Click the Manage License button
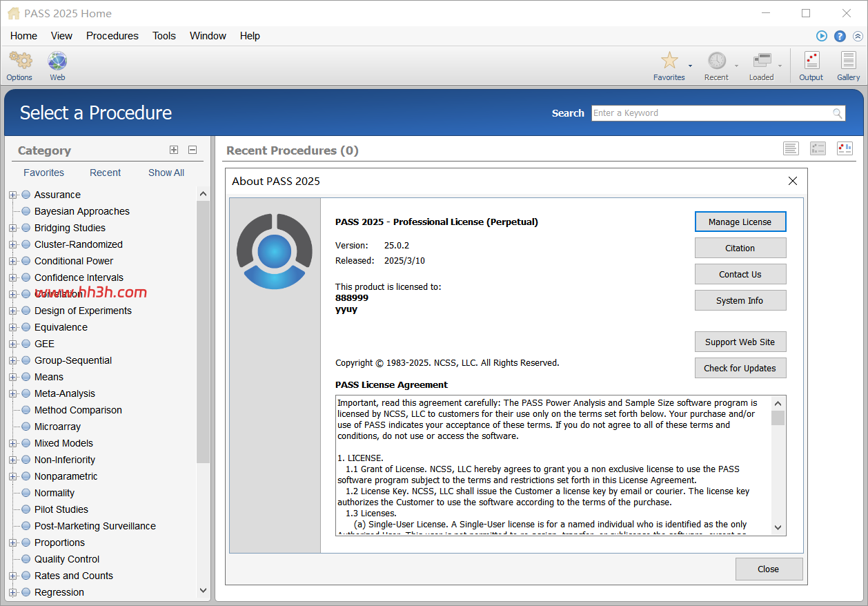Screen dimensions: 868x606 pos(740,222)
